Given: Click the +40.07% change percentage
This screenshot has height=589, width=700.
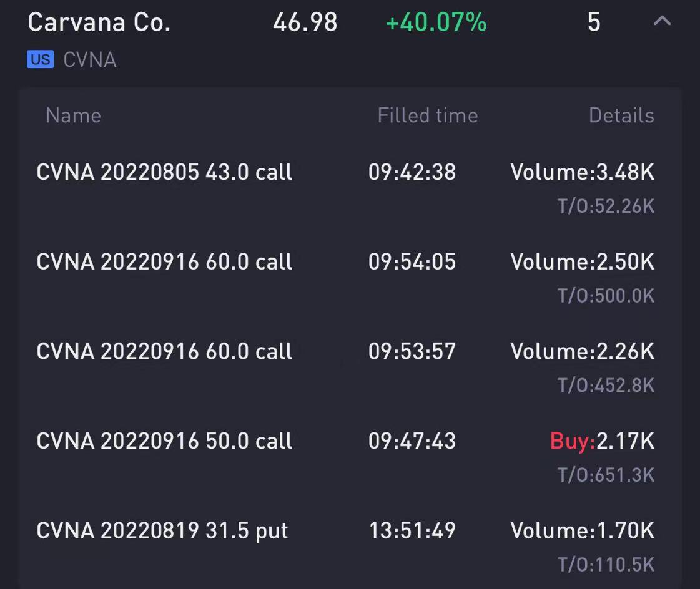Looking at the screenshot, I should pos(436,22).
